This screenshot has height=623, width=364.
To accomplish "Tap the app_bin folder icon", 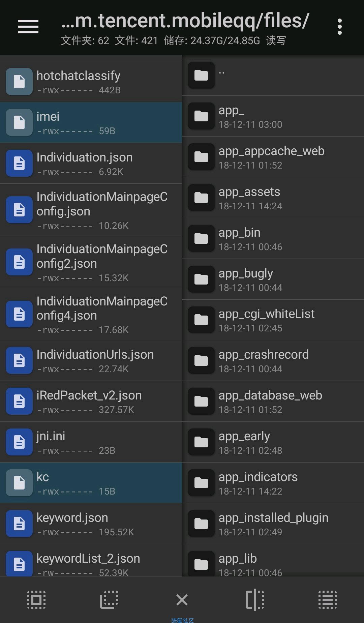I will coord(201,238).
